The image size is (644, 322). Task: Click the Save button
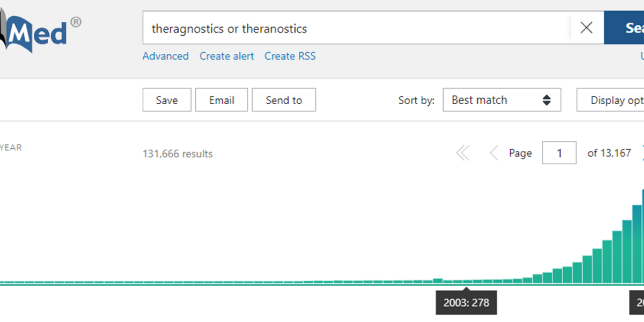166,100
